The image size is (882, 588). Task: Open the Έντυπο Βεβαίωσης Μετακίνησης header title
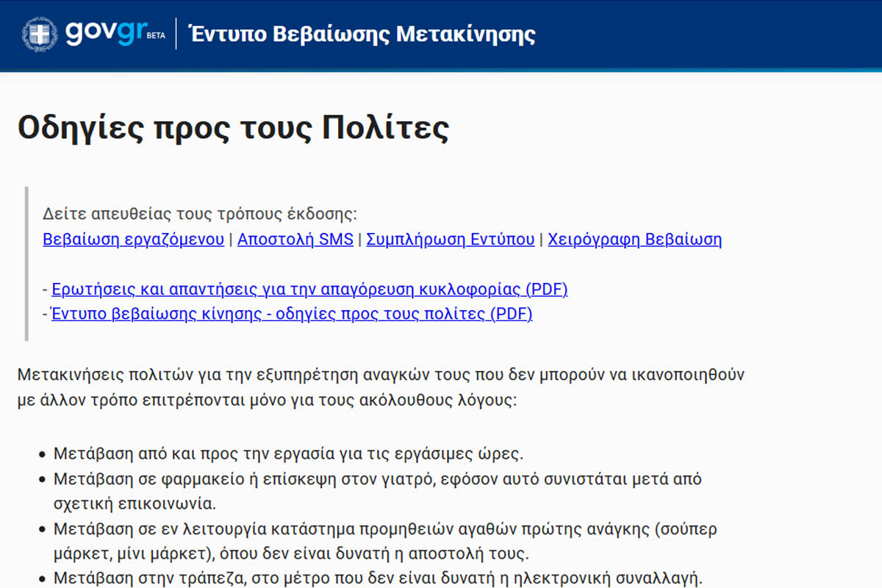tap(362, 35)
